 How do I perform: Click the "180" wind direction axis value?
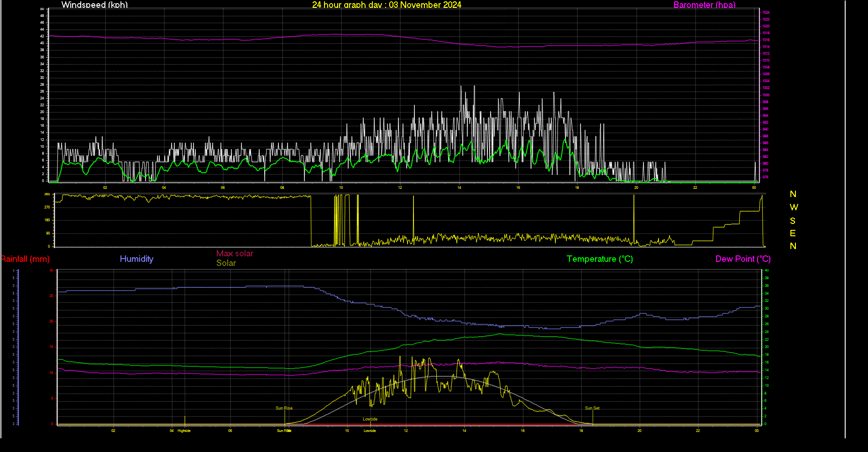pyautogui.click(x=47, y=220)
